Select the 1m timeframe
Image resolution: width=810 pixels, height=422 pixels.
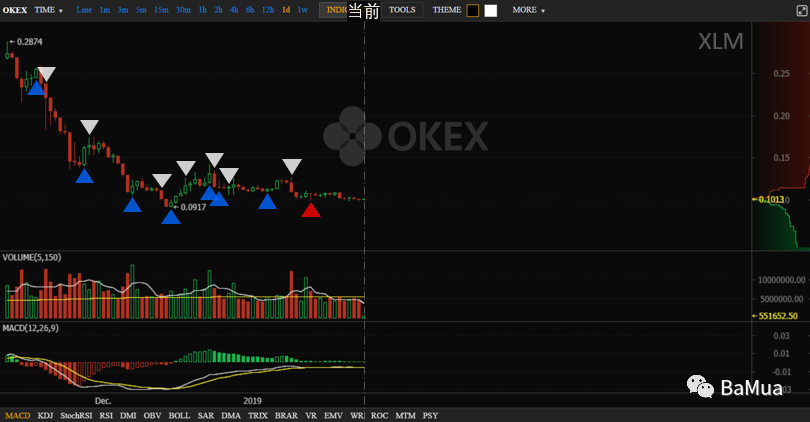pyautogui.click(x=105, y=10)
